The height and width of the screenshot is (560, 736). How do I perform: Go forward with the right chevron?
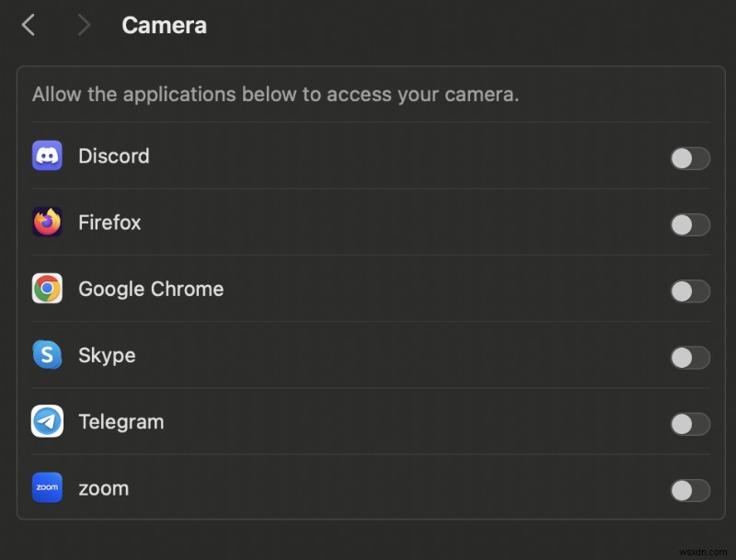click(84, 25)
